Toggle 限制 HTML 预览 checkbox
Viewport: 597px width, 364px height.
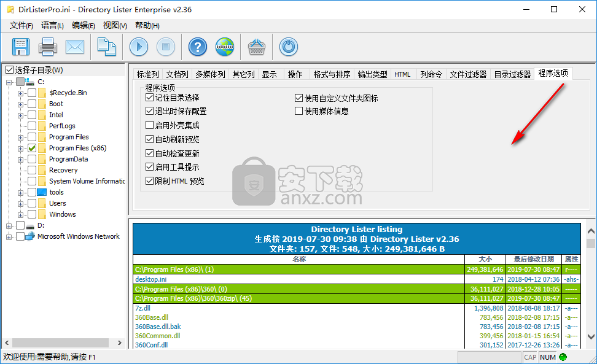click(x=149, y=181)
